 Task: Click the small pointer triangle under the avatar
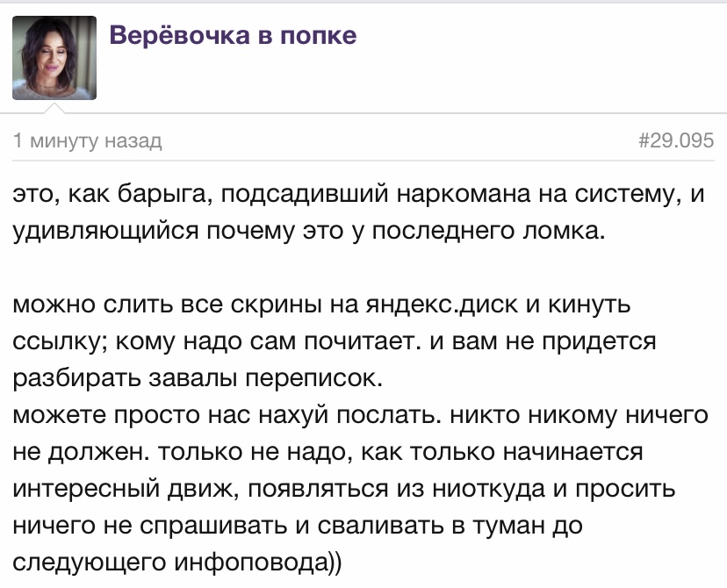point(54,108)
